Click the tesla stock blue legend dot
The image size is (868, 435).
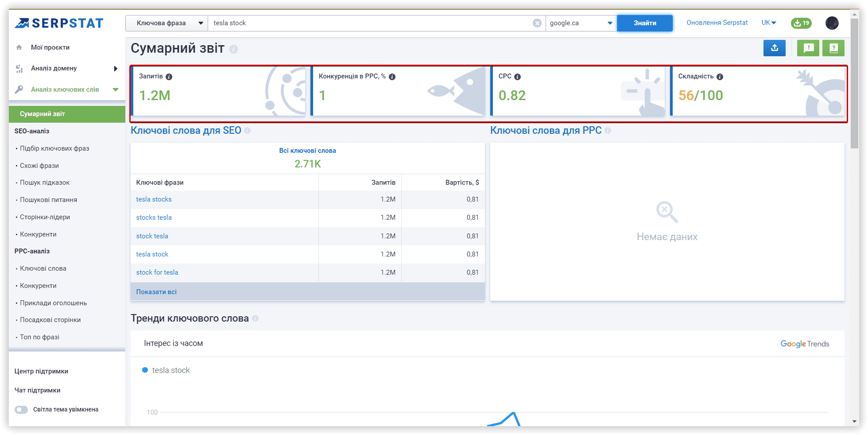[x=145, y=370]
